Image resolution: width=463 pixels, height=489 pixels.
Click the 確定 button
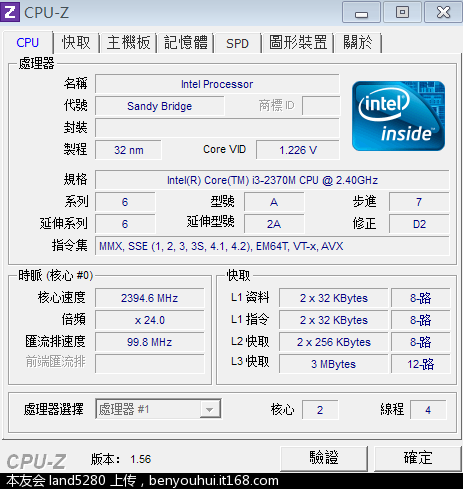click(418, 458)
